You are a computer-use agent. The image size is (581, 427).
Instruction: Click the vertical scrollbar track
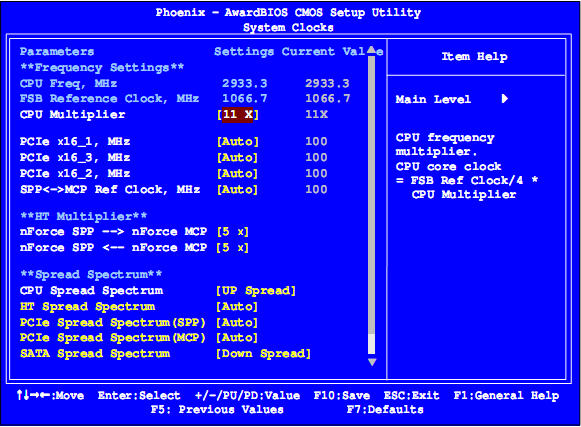pos(372,205)
